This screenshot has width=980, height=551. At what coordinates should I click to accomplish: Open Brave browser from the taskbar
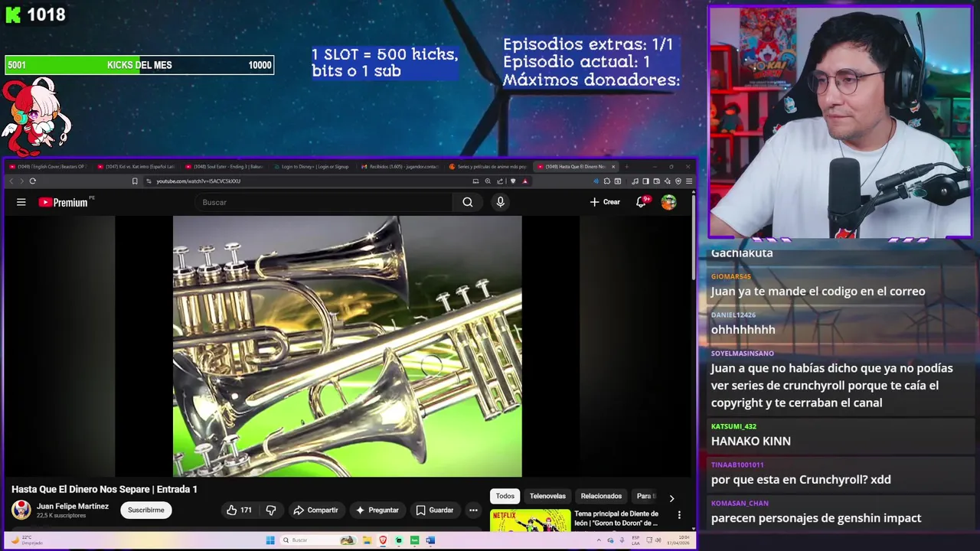pyautogui.click(x=383, y=540)
